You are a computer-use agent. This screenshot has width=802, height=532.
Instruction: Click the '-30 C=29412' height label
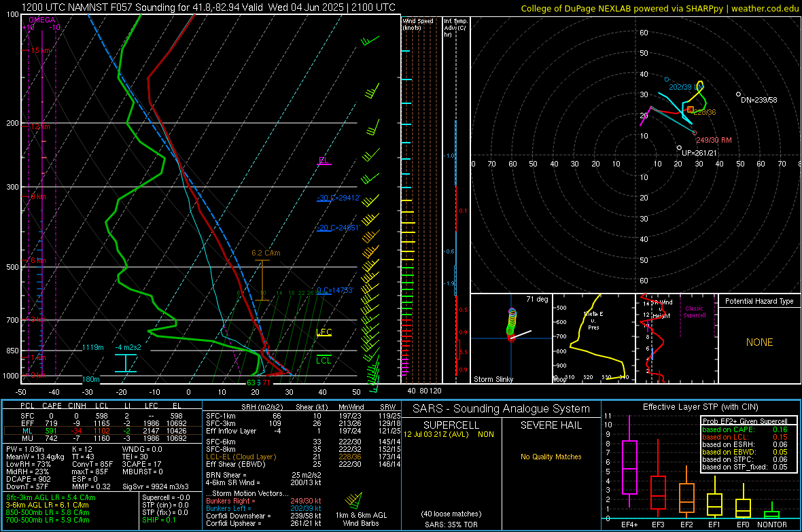[x=338, y=198]
